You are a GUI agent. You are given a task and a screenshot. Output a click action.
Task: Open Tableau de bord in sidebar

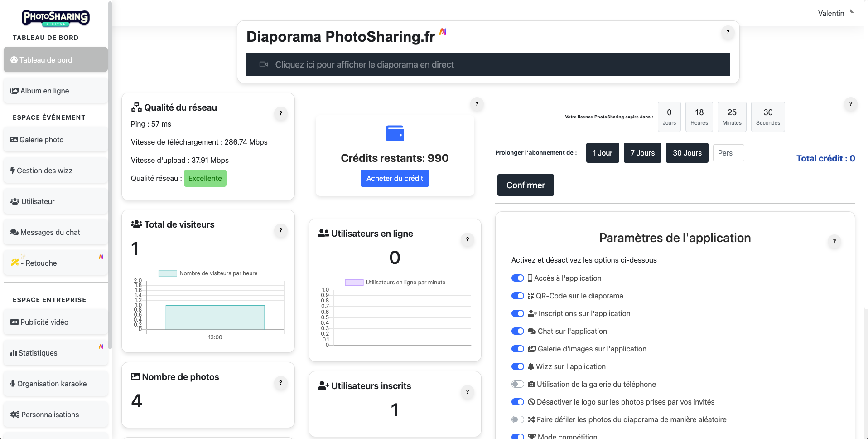56,60
